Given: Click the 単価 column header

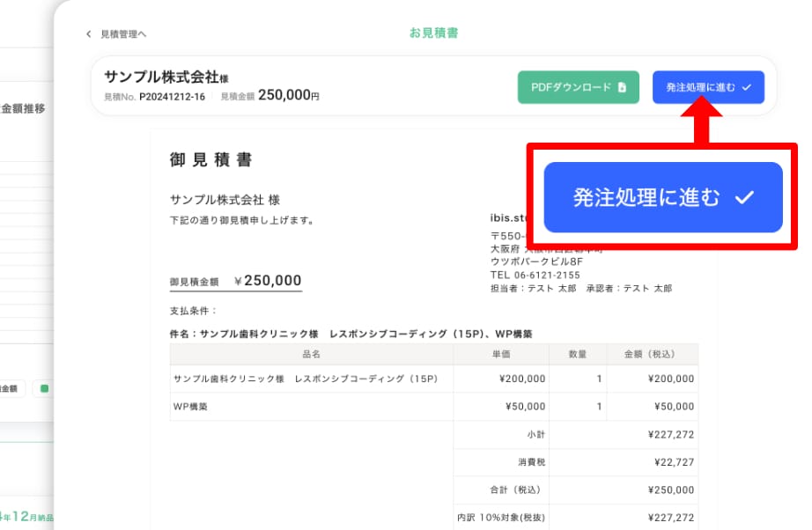Looking at the screenshot, I should click(501, 354).
